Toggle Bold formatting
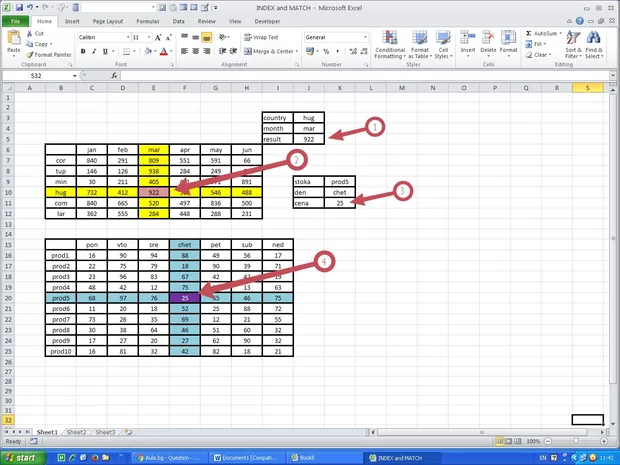Viewport: 620px width, 465px height. coord(83,51)
